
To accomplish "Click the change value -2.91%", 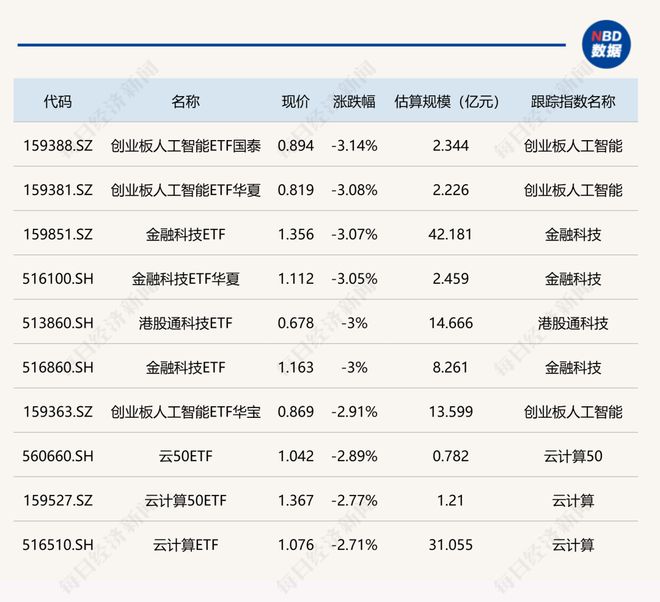I will pos(354,412).
